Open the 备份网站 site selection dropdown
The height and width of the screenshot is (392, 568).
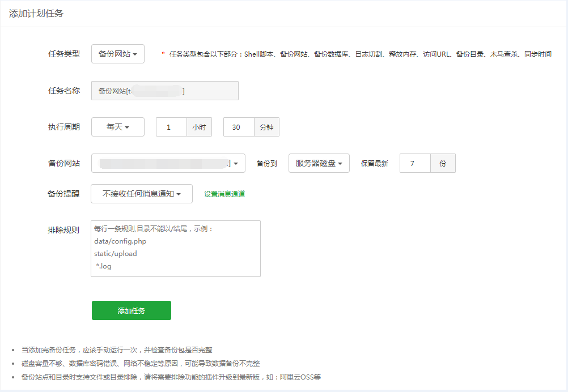[x=168, y=163]
